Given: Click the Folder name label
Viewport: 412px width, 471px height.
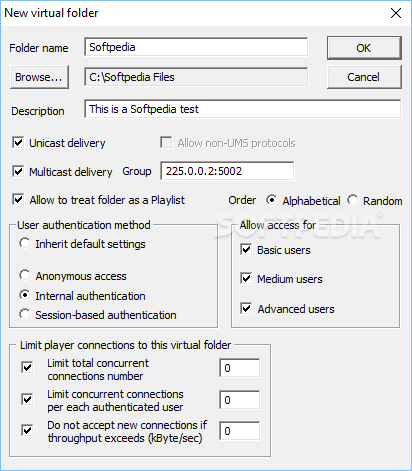Looking at the screenshot, I should [x=39, y=48].
